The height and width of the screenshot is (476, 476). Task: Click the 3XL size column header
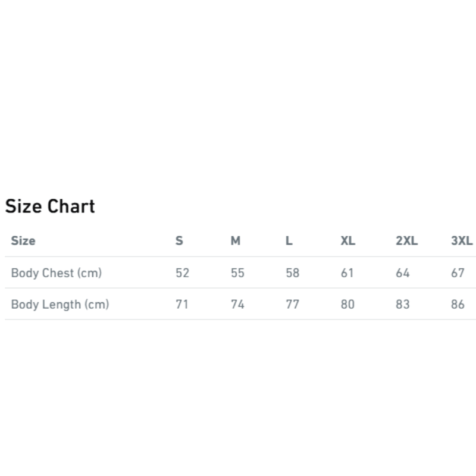point(462,241)
